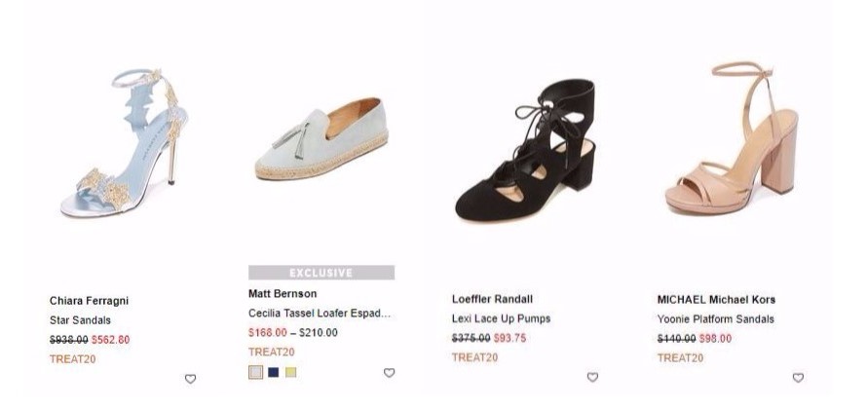
Task: Pick the yellow color swatch
Action: click(x=290, y=372)
